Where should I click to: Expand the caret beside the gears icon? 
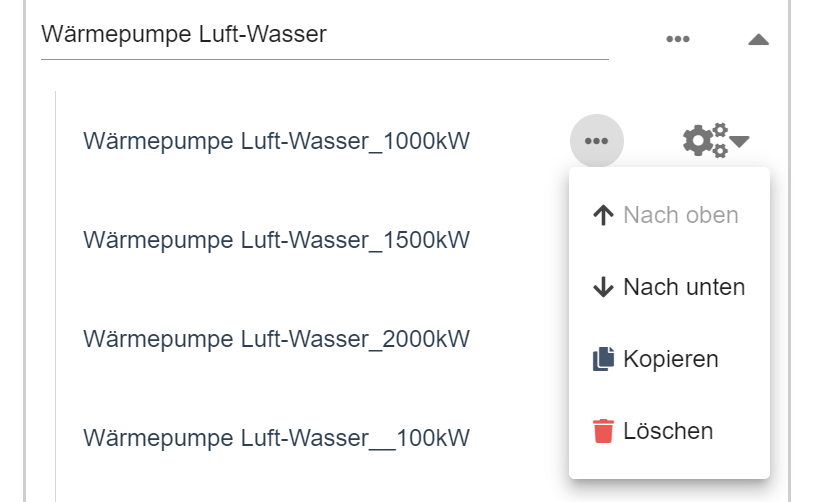point(740,141)
